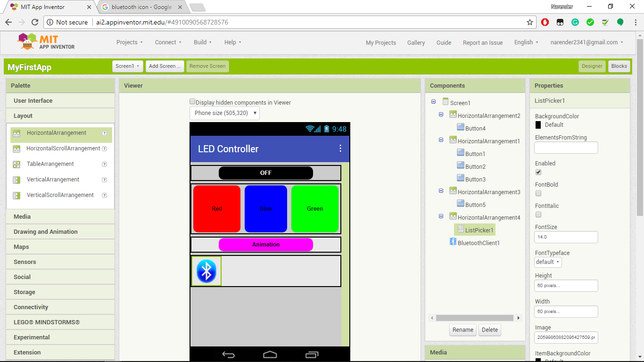Click the Android recent apps icon
The image size is (644, 362).
click(312, 355)
